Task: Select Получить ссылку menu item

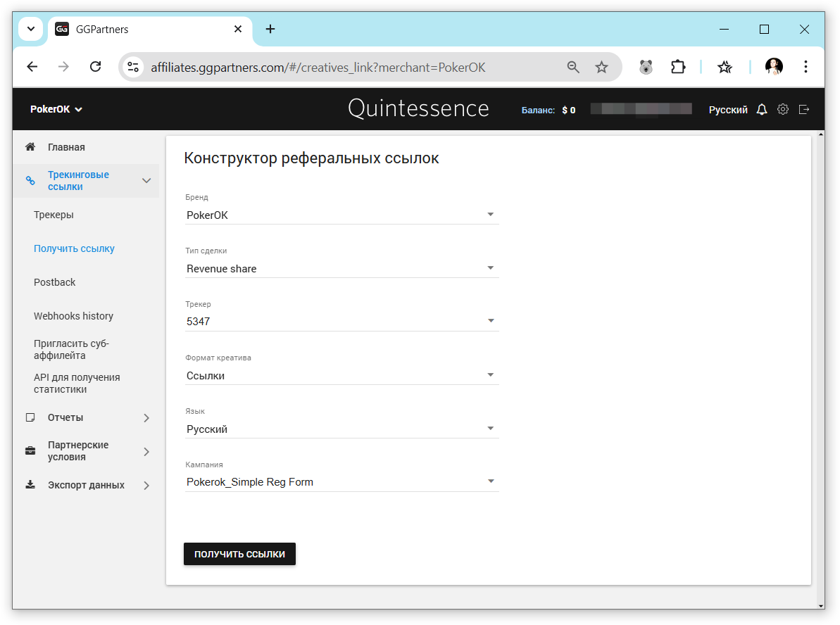Action: pyautogui.click(x=74, y=248)
